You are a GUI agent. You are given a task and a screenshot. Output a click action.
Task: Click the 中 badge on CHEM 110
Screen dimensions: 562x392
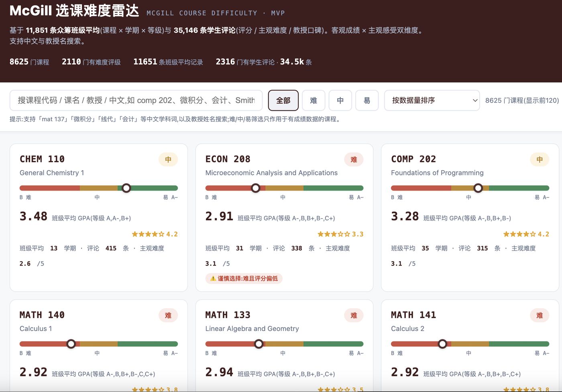tap(168, 159)
